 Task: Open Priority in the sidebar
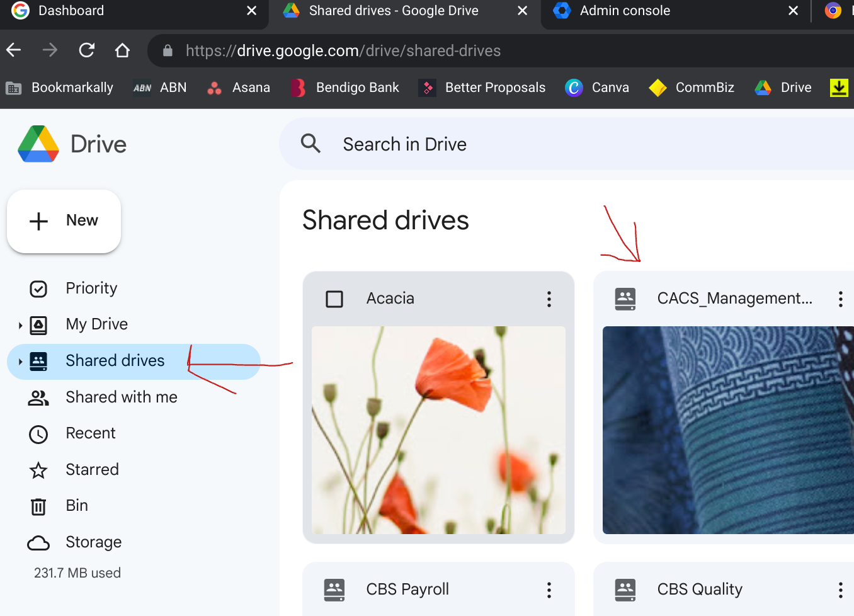point(91,288)
